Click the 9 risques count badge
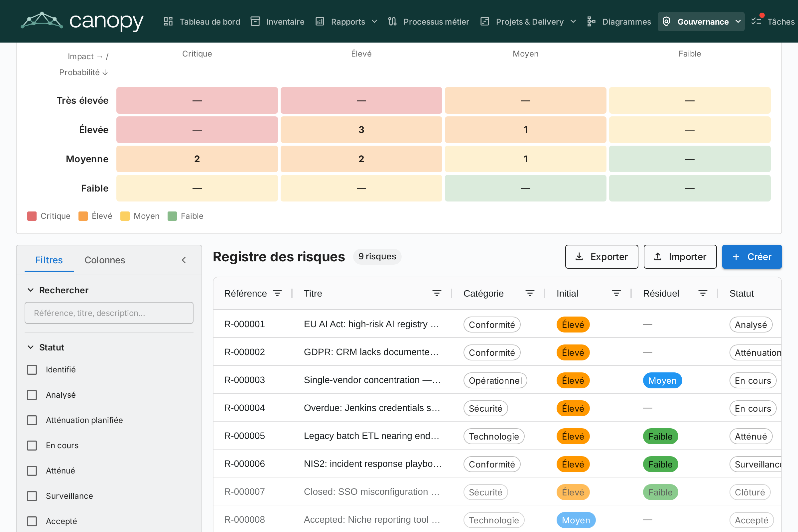The width and height of the screenshot is (798, 532). [x=377, y=256]
